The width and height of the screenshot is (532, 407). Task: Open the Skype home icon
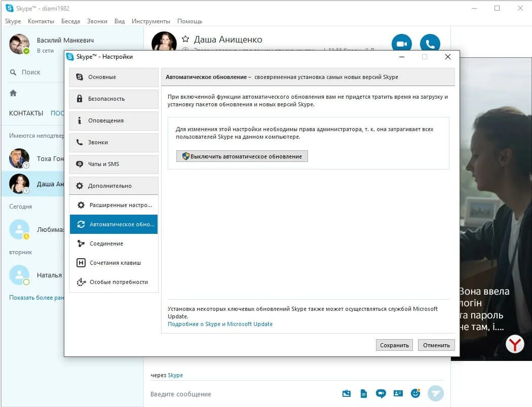[13, 93]
